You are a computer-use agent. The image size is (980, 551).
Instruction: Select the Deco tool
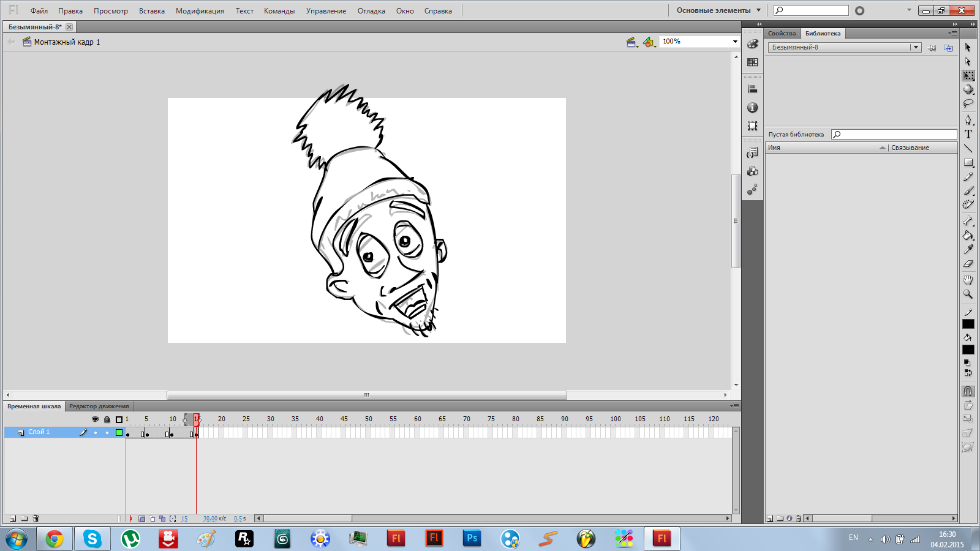968,205
